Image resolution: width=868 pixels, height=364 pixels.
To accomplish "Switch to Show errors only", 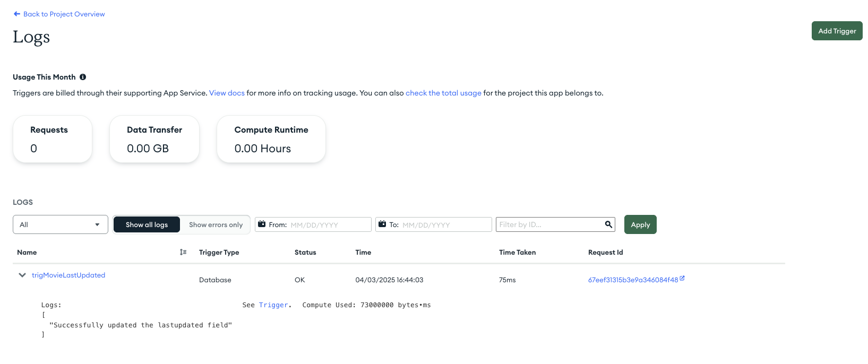I will 216,225.
